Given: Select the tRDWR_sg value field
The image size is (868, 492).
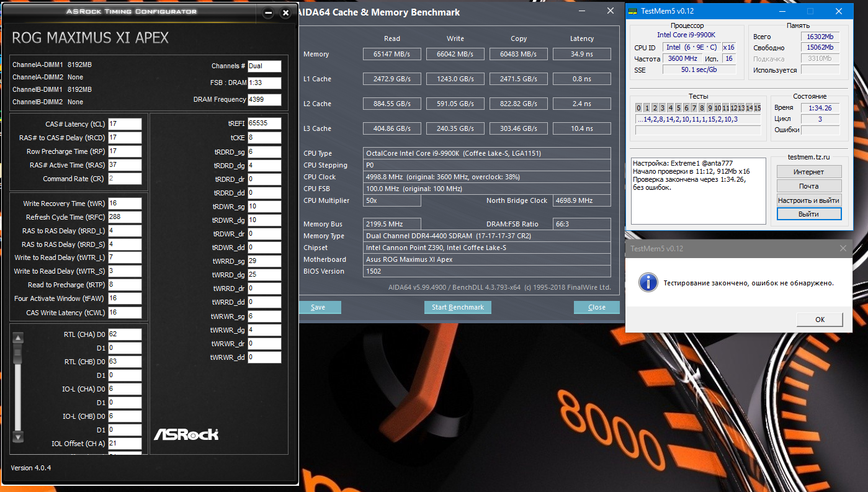Looking at the screenshot, I should pos(264,207).
